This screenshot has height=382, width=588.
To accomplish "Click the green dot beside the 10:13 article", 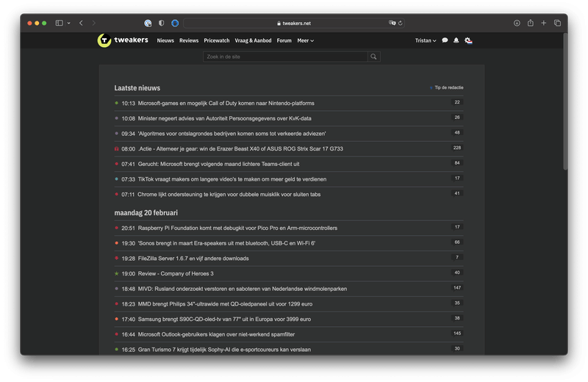I will coord(116,103).
